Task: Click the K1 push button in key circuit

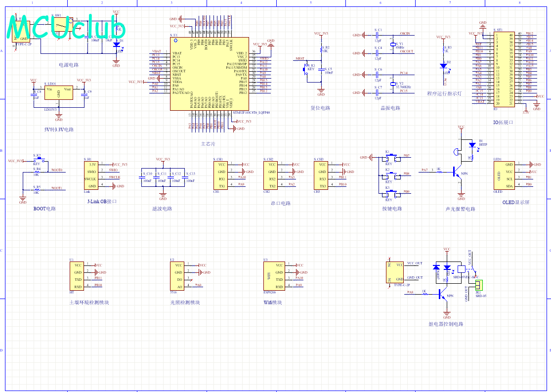Action: click(390, 158)
